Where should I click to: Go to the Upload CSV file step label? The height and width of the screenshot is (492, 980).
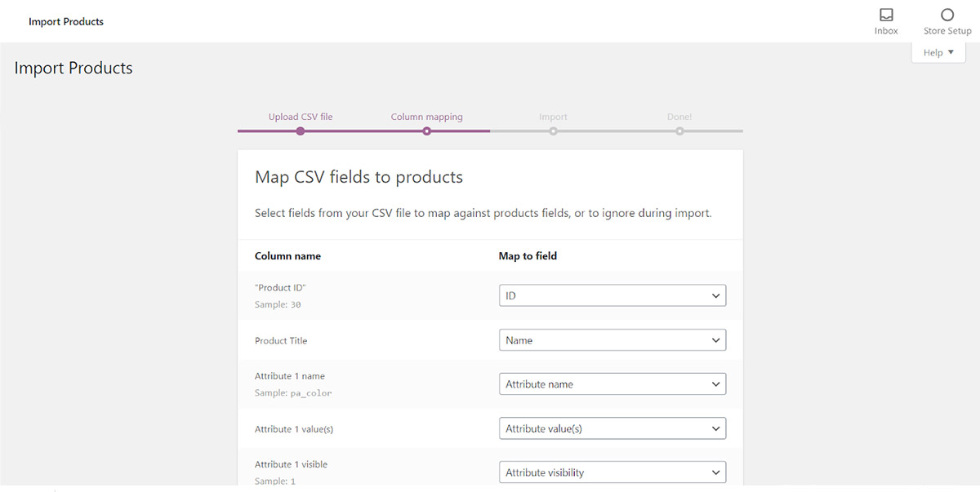pyautogui.click(x=301, y=117)
